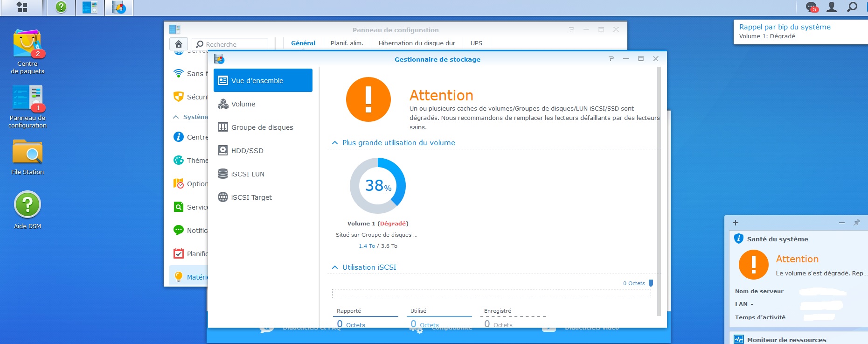
Task: Open the Rappel par bip du système notification
Action: click(x=800, y=32)
